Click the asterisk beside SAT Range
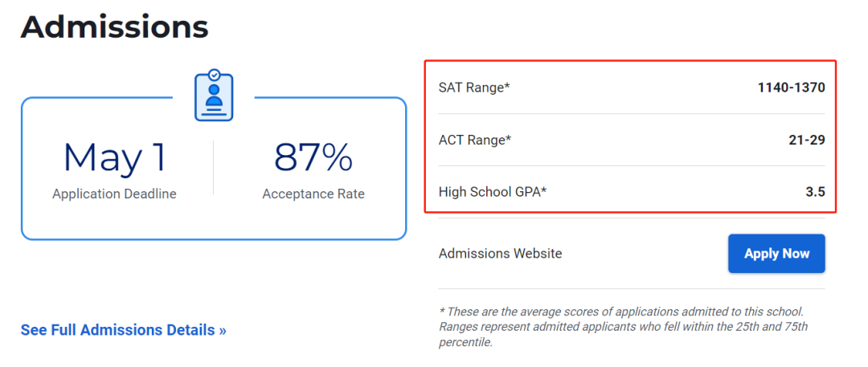The image size is (868, 367). pos(507,85)
